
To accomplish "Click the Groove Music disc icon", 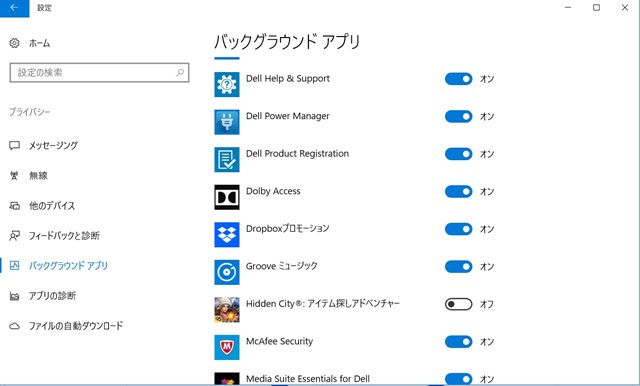I will pyautogui.click(x=227, y=272).
